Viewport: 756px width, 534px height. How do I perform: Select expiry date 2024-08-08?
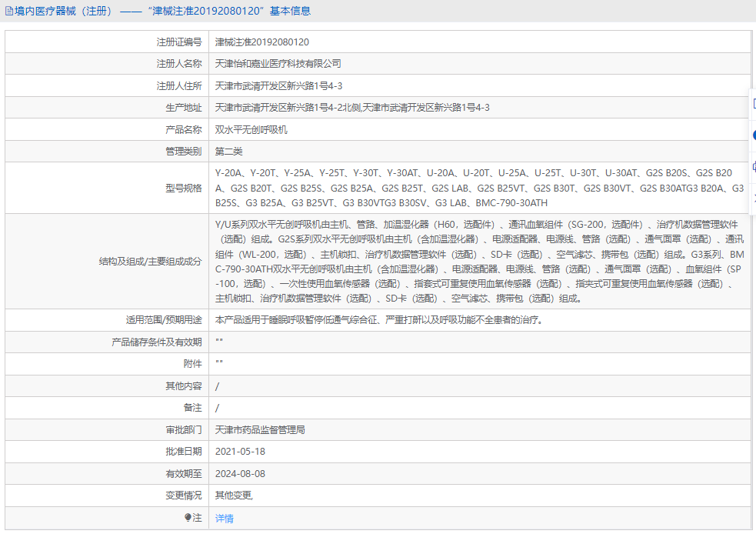240,474
